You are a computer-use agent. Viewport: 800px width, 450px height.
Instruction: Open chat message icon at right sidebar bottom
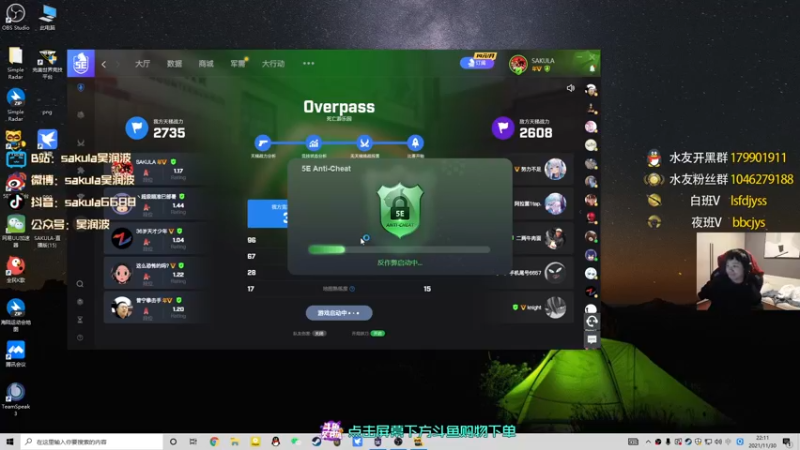click(592, 340)
